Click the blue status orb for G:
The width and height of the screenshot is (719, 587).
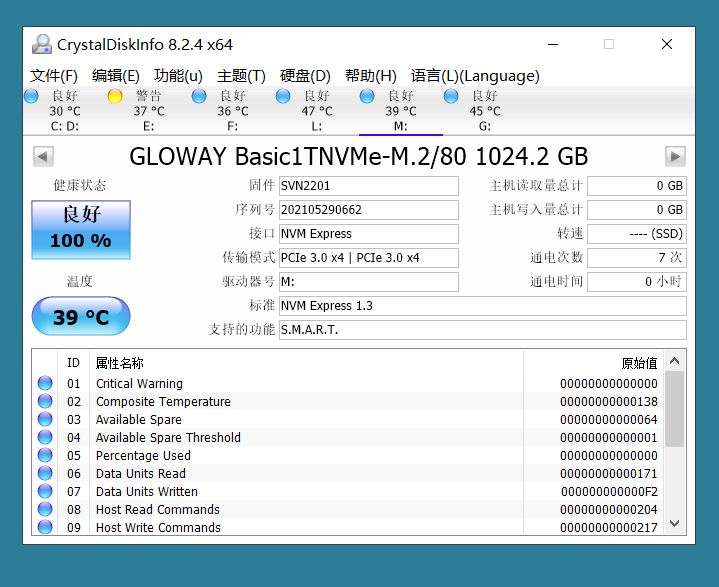pyautogui.click(x=451, y=96)
